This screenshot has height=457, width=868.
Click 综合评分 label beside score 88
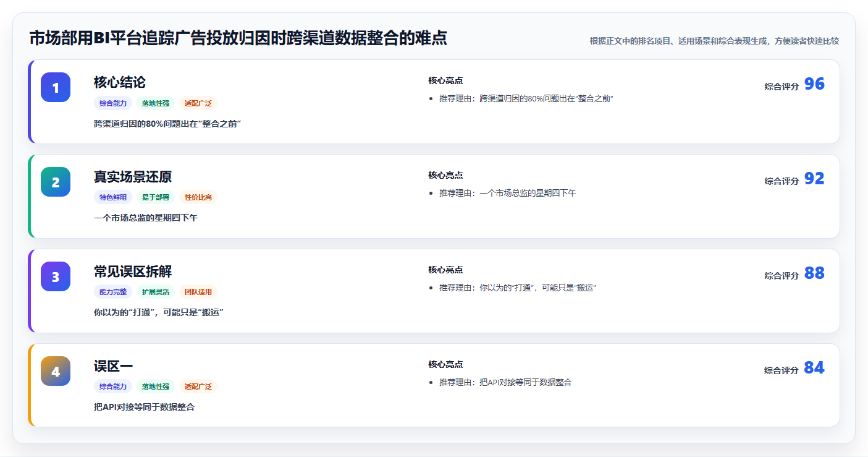(x=782, y=276)
